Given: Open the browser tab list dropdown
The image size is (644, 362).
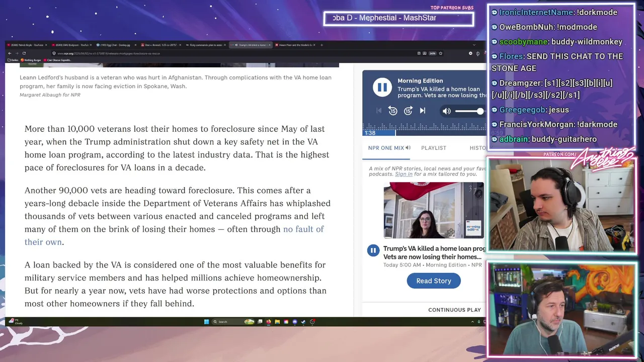Looking at the screenshot, I should [474, 45].
